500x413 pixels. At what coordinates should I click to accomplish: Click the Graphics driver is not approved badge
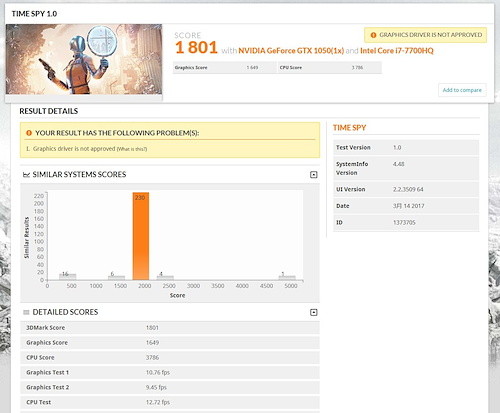pyautogui.click(x=426, y=35)
